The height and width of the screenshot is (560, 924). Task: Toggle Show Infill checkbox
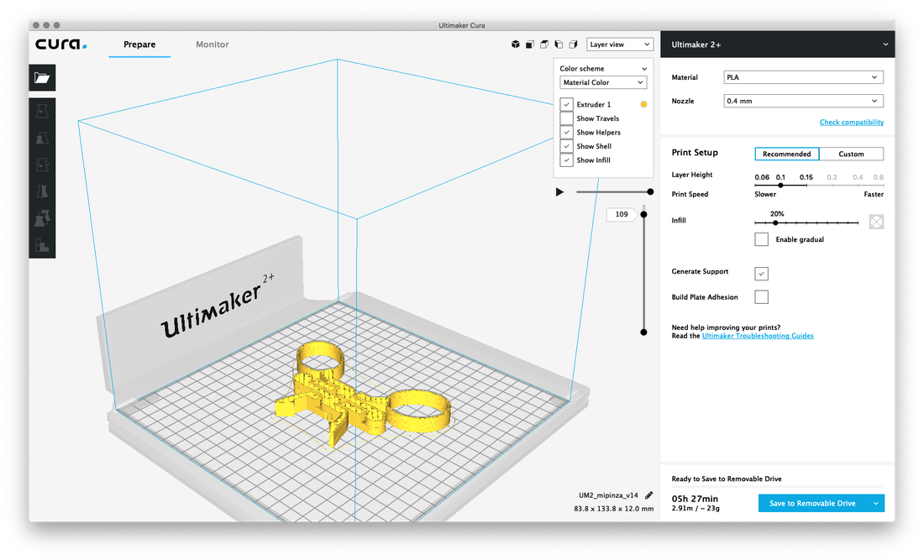click(566, 160)
